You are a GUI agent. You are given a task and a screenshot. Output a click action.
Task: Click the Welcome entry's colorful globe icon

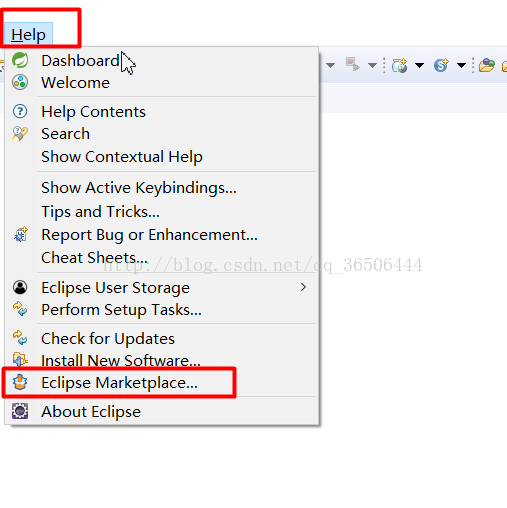point(20,82)
